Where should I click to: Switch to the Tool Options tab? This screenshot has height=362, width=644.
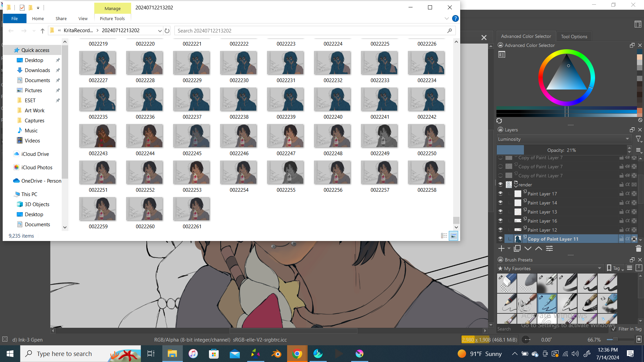click(574, 37)
